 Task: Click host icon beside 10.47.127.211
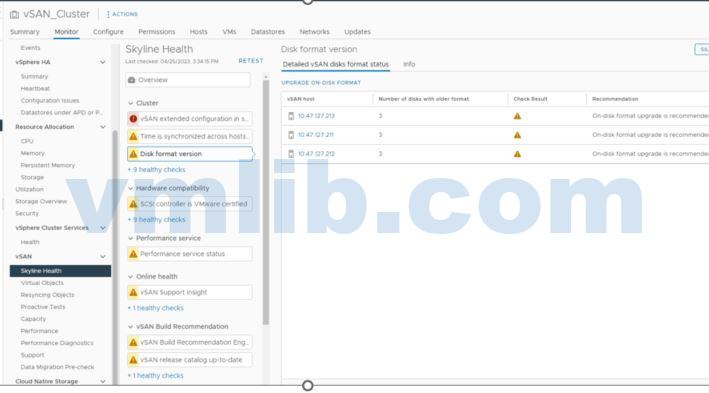[291, 135]
